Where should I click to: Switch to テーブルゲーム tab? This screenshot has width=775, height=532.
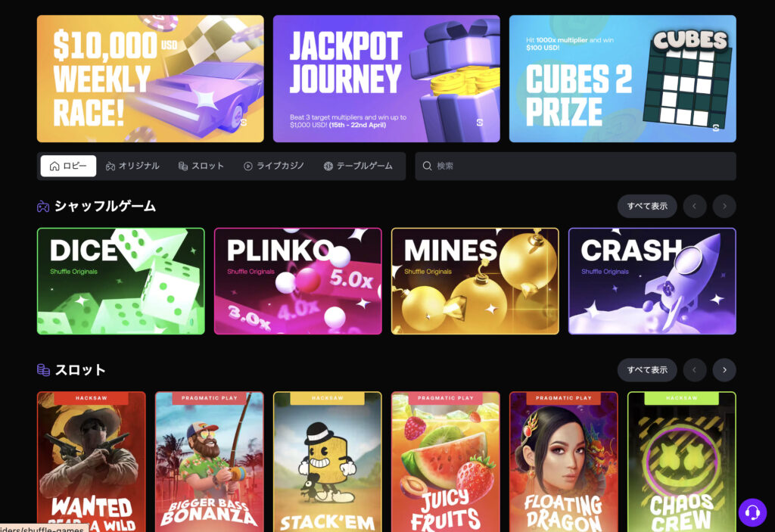(x=358, y=166)
